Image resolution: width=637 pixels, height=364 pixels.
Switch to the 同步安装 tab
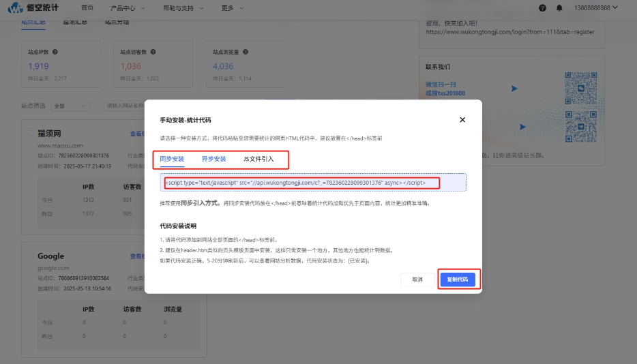pyautogui.click(x=172, y=159)
